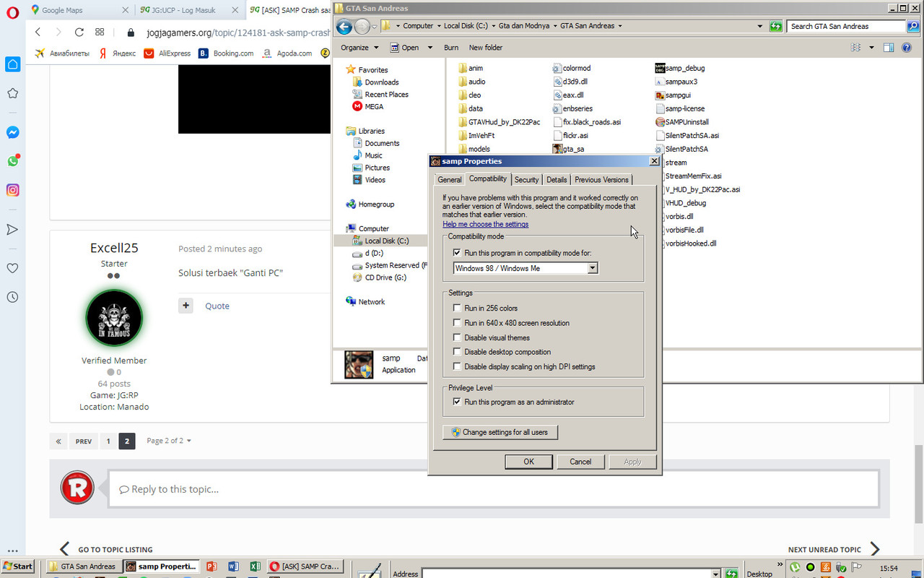The width and height of the screenshot is (924, 578).
Task: Open Word from the taskbar
Action: click(233, 566)
